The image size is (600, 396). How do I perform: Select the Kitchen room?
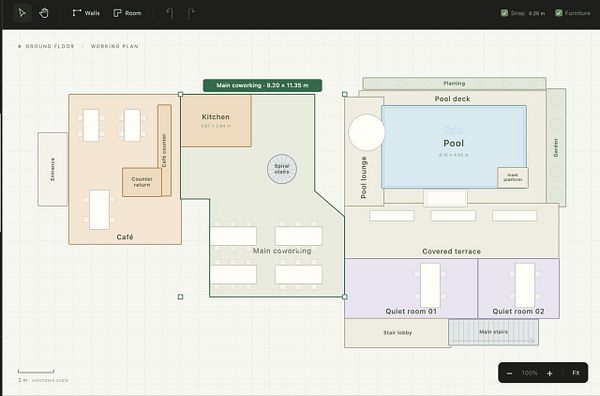[216, 121]
